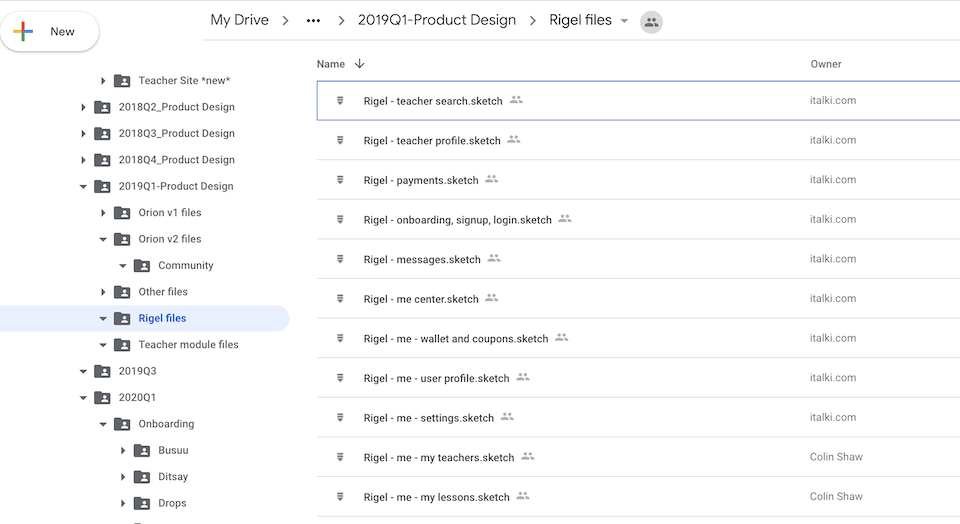Select Teacher module files in sidebar
The height and width of the screenshot is (524, 960).
[x=188, y=344]
